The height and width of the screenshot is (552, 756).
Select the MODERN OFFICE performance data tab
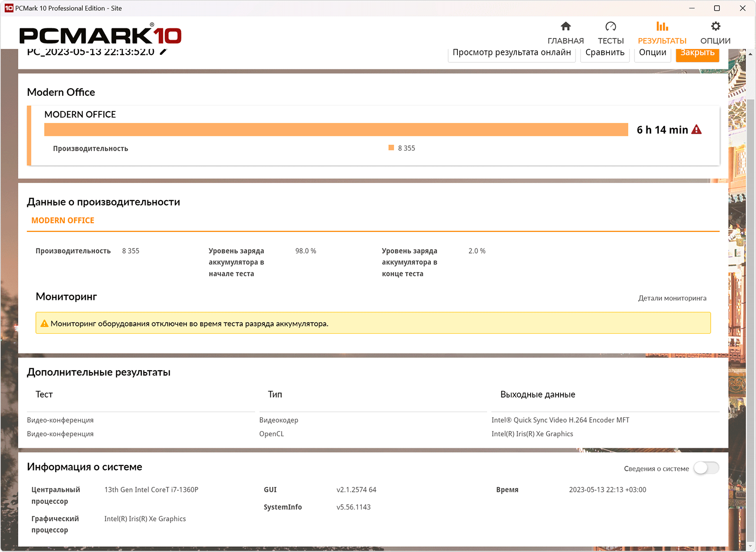[x=63, y=221]
